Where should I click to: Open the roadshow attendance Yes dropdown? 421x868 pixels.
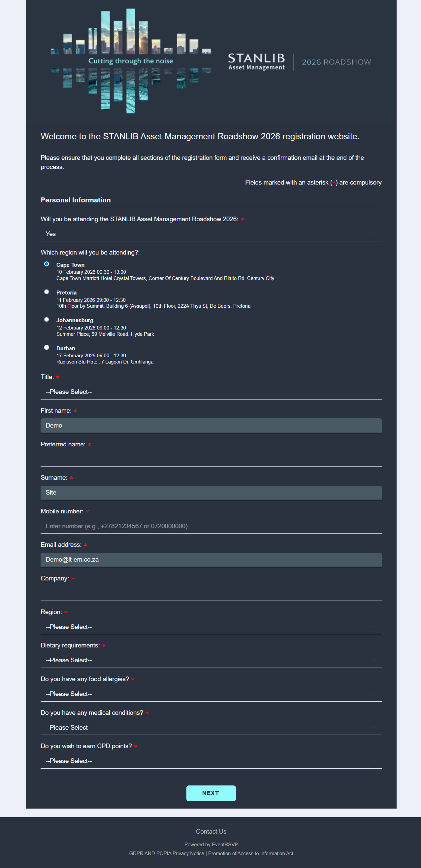211,234
